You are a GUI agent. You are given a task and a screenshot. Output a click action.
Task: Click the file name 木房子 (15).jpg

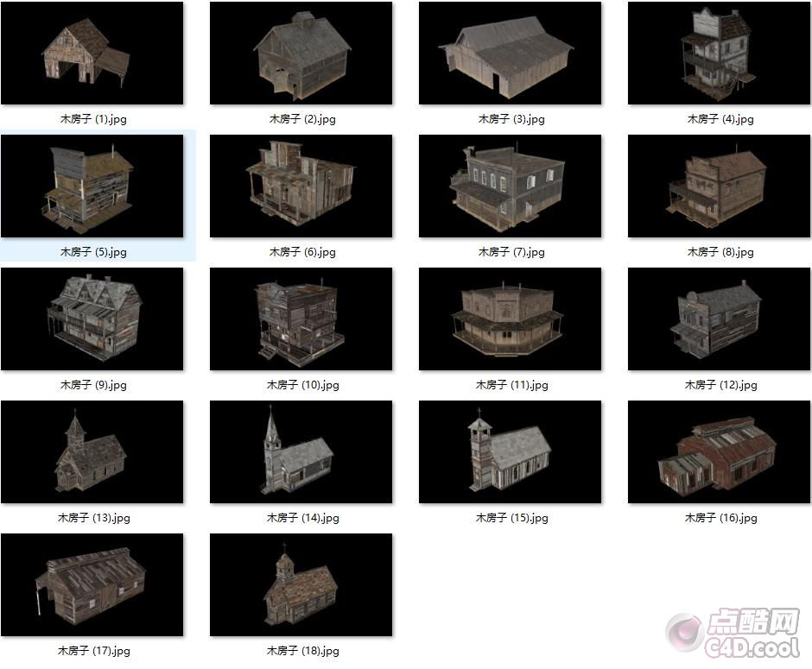(x=511, y=518)
